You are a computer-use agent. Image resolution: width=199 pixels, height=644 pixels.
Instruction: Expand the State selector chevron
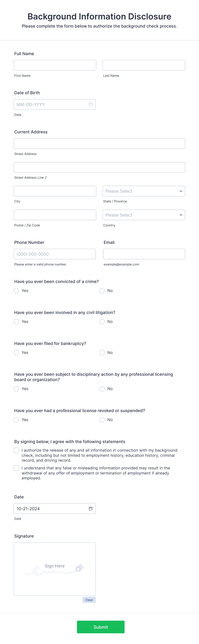click(181, 191)
